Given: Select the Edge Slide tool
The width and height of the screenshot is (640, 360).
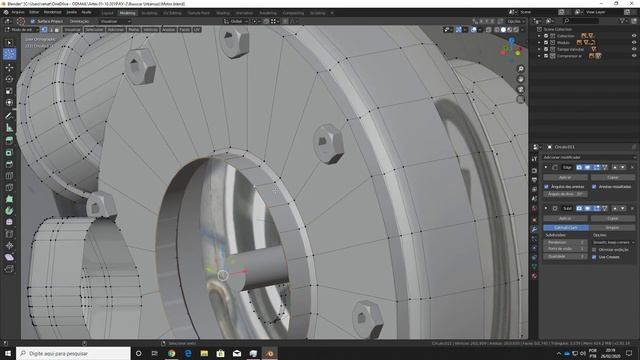Looking at the screenshot, I should (x=9, y=234).
